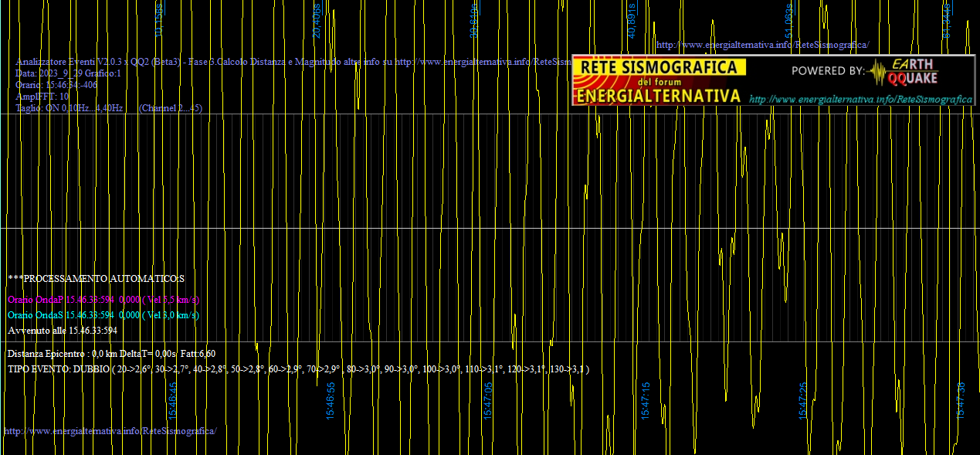The height and width of the screenshot is (455, 980).
Task: Click the 15:47:05 time label on the bottom axis
Action: pos(488,400)
